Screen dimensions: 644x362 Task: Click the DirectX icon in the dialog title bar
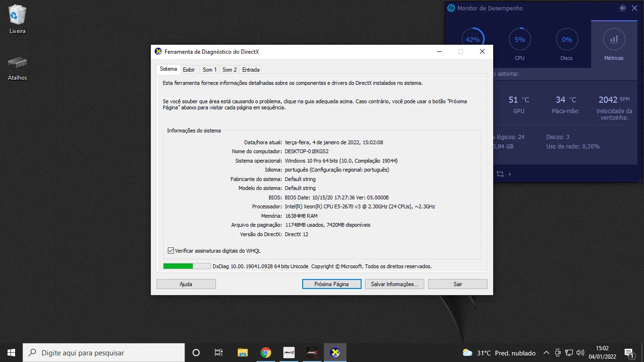[158, 51]
